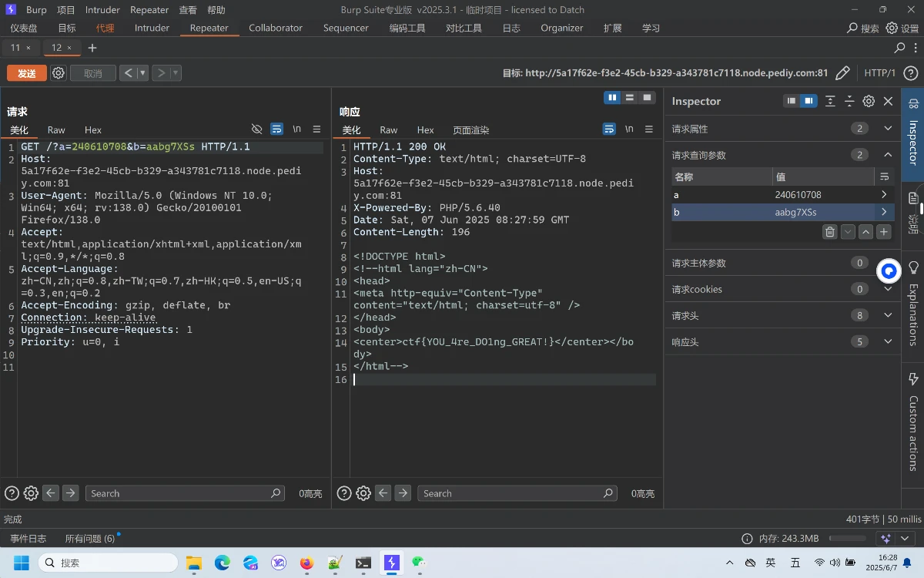Open request editor hamburger menu
Image resolution: width=924 pixels, height=578 pixels.
point(317,129)
